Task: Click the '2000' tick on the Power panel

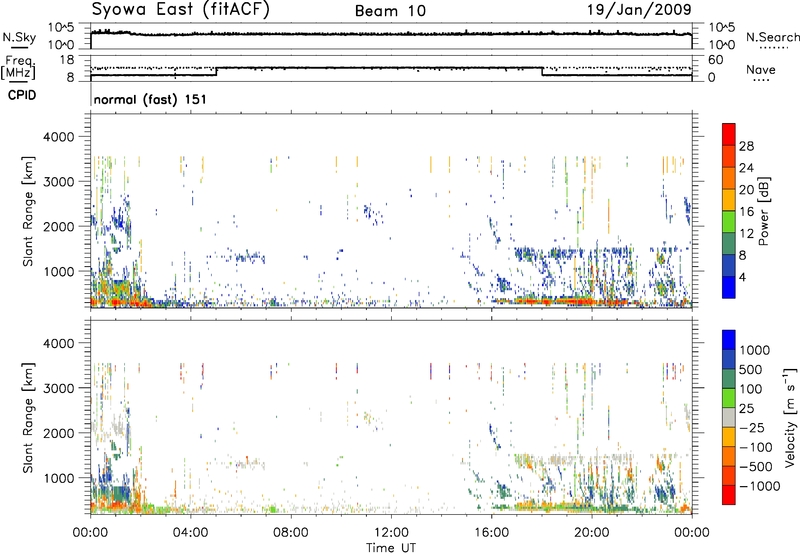Action: (x=59, y=226)
